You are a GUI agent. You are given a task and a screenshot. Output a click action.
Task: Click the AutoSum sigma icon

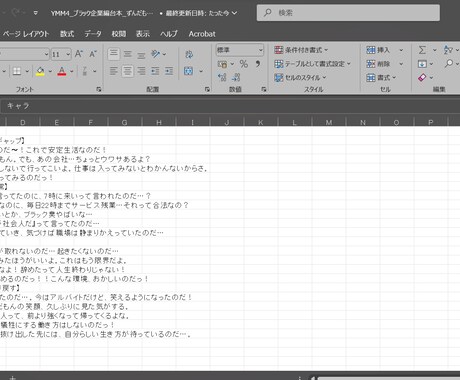point(422,50)
